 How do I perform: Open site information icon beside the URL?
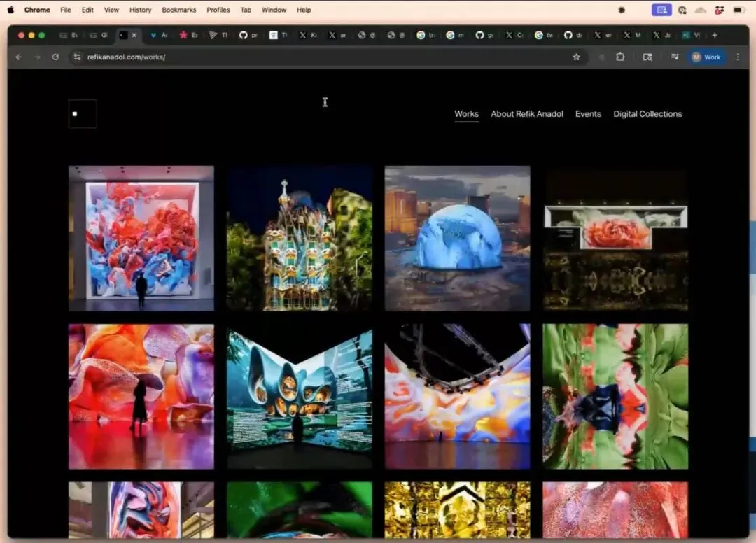pyautogui.click(x=77, y=57)
